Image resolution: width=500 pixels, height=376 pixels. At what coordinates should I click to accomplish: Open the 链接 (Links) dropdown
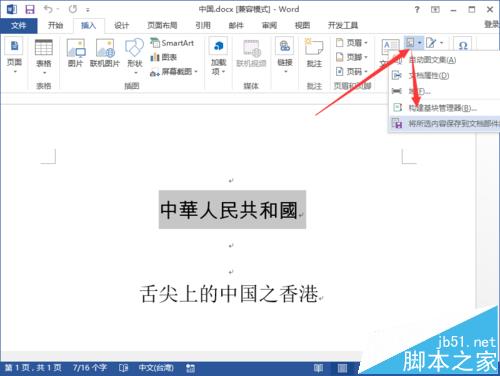click(x=285, y=55)
